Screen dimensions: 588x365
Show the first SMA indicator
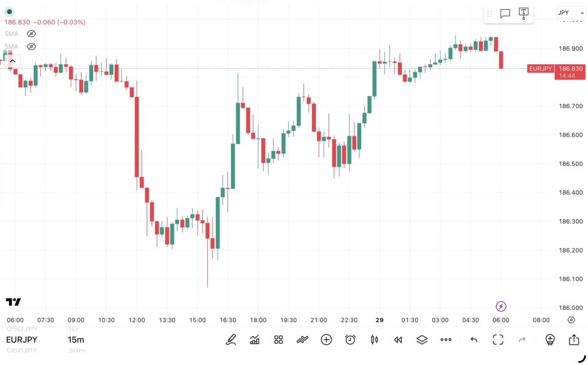(x=32, y=34)
